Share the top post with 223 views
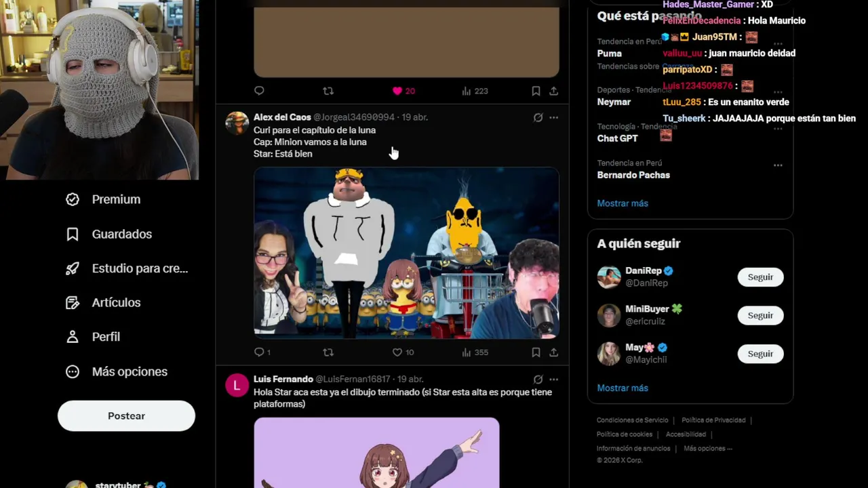Screen dimensions: 868x488 [553, 91]
